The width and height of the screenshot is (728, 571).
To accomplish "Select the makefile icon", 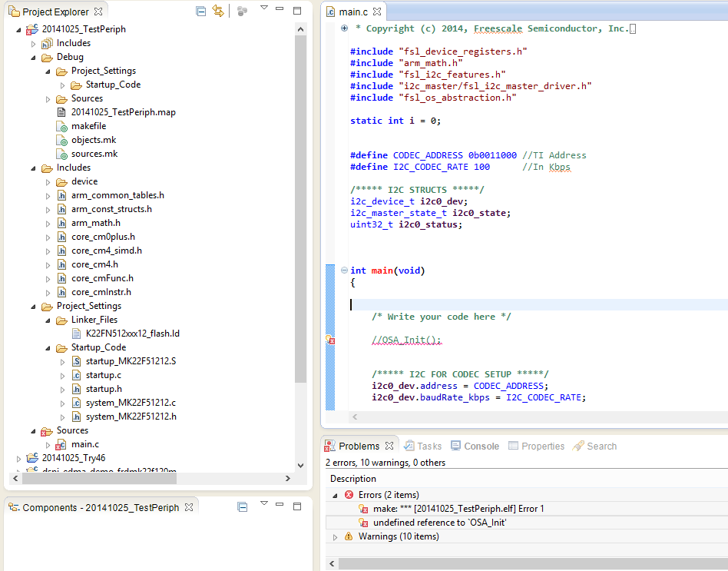I will pyautogui.click(x=61, y=126).
